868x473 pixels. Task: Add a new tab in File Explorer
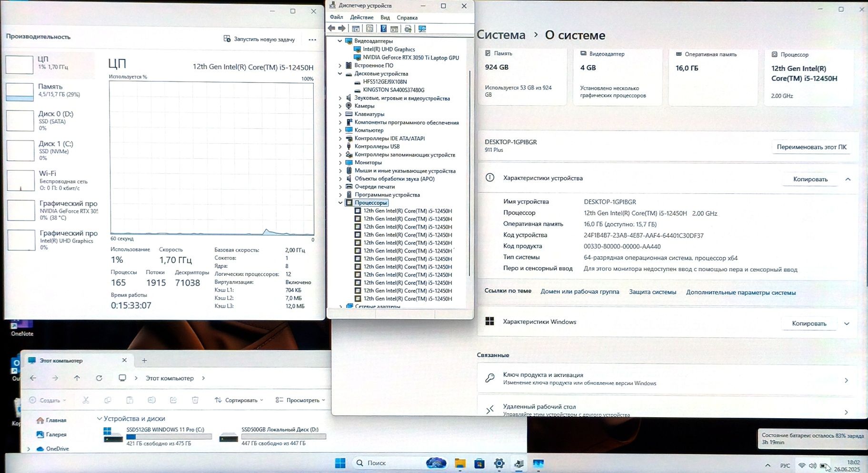[144, 361]
